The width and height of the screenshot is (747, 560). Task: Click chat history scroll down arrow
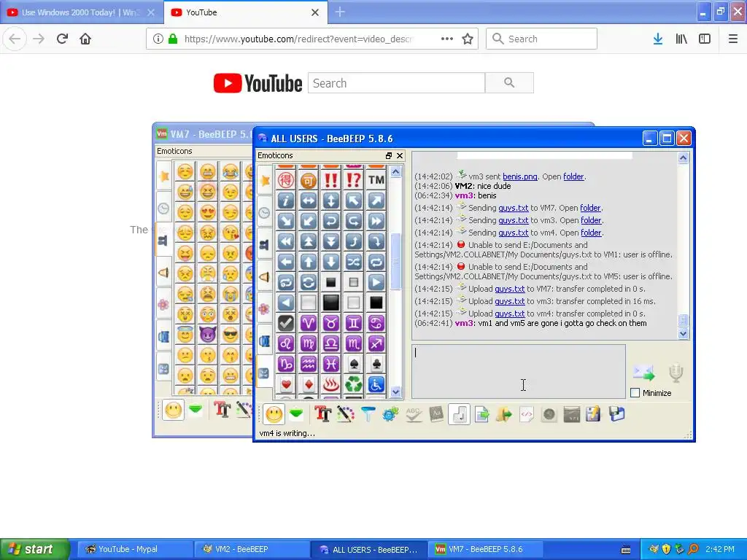(683, 334)
